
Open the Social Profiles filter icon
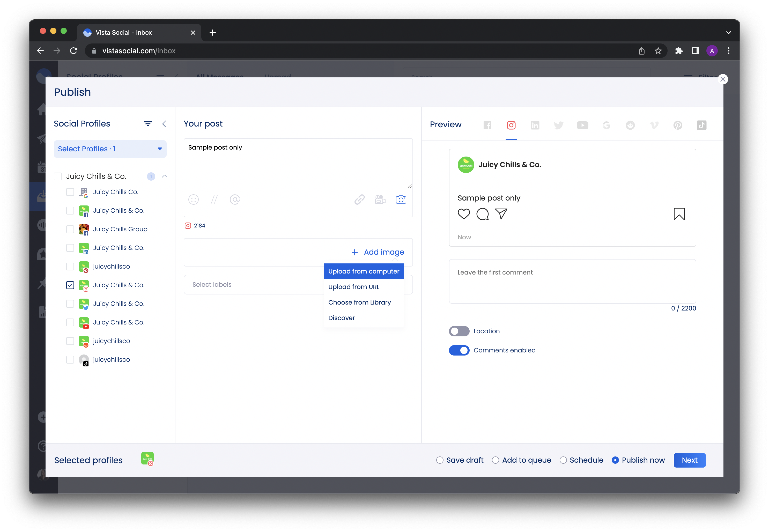point(148,124)
